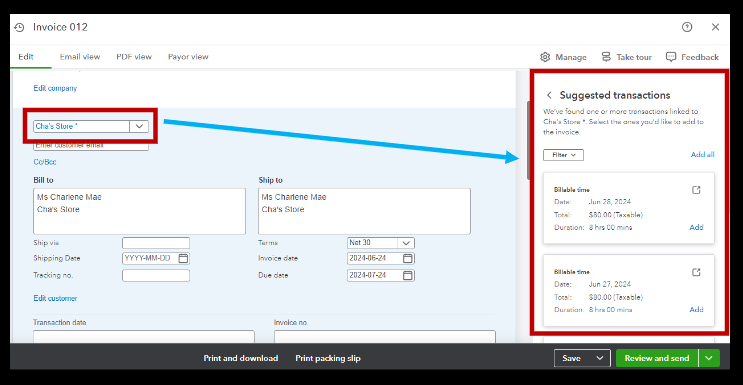The height and width of the screenshot is (385, 743).
Task: Click the Edit customer link
Action: tap(55, 298)
